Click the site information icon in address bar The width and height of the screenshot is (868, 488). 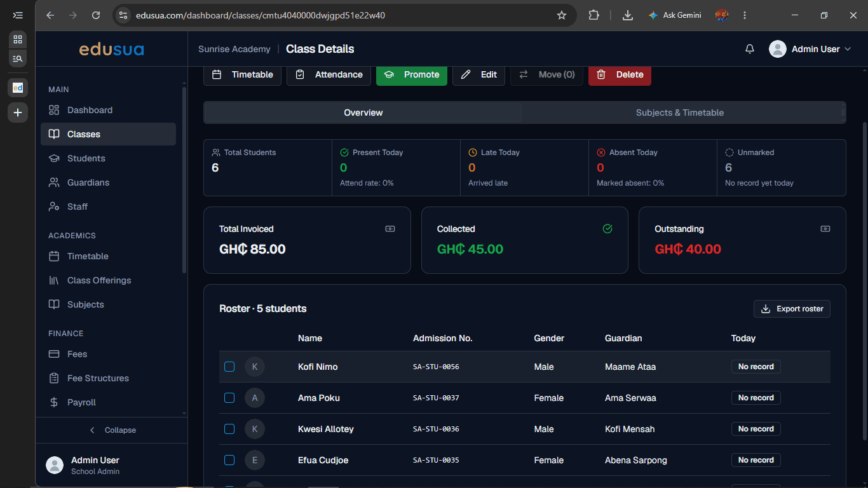click(124, 15)
